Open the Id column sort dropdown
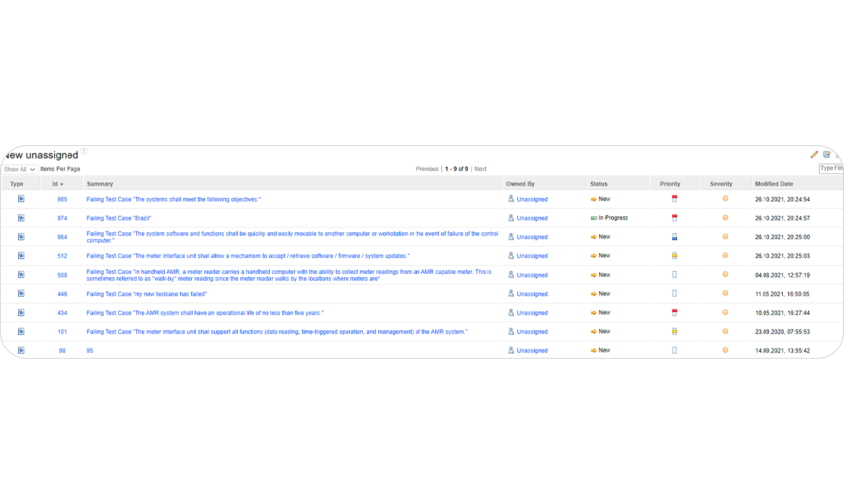 [x=61, y=183]
